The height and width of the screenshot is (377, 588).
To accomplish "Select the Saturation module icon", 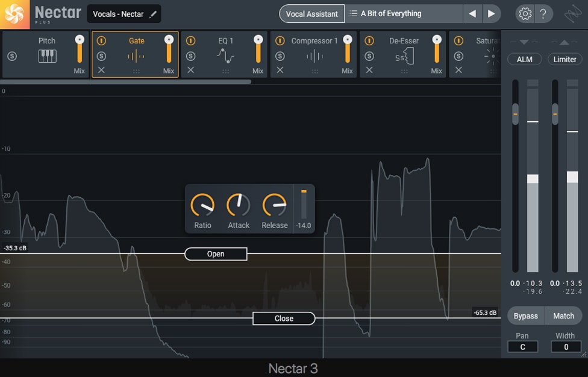I will 492,56.
